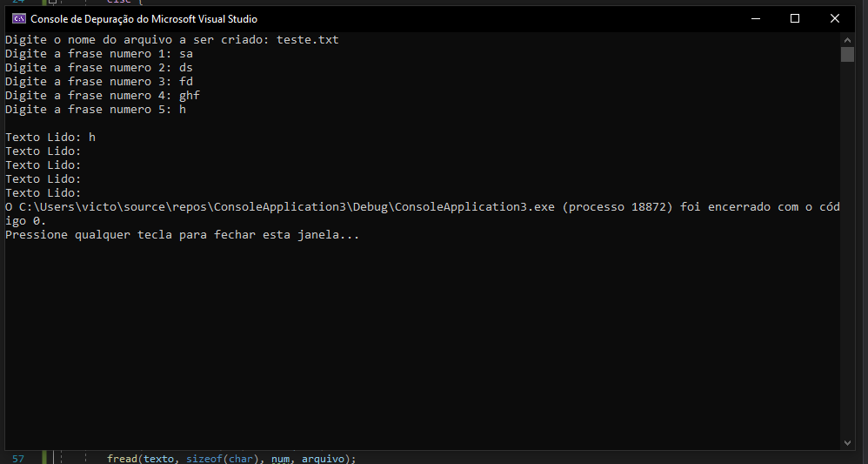Close the Visual Studio debug console
Viewport: 868px width, 464px height.
(835, 19)
